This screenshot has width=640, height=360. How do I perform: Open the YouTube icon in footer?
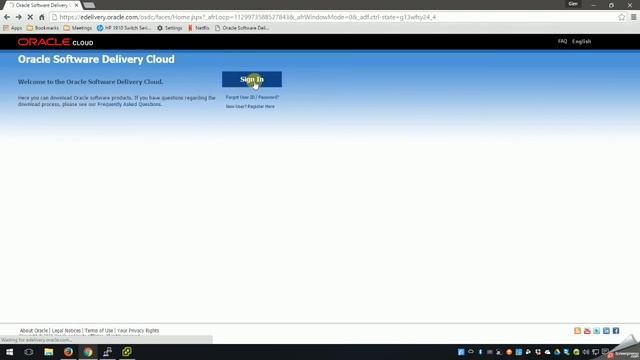[x=587, y=331]
